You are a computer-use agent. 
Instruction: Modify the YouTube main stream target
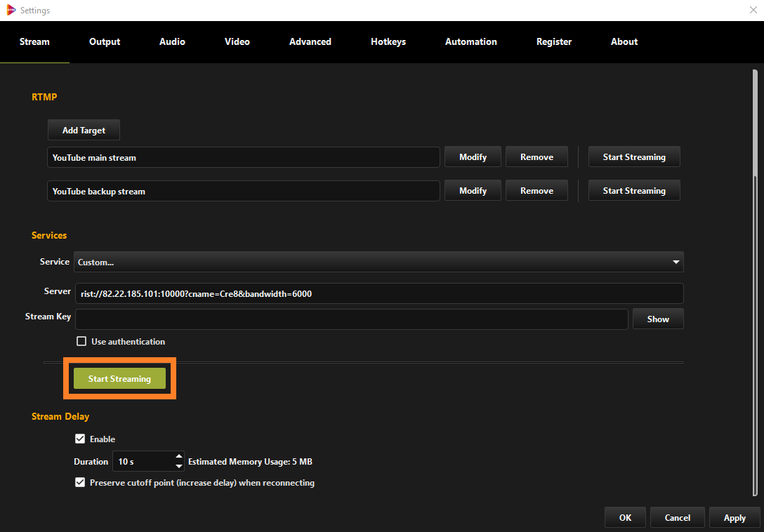[472, 156]
